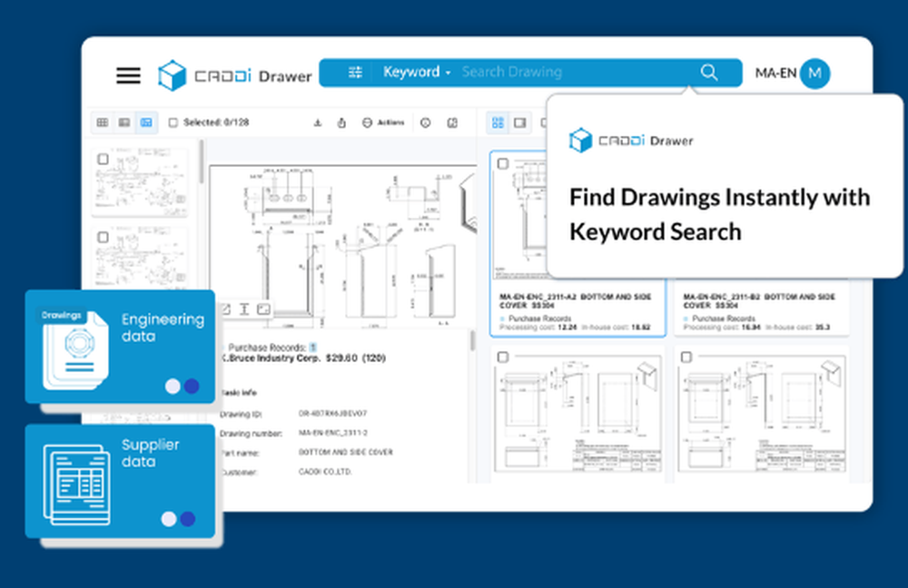
Task: Click in-house cost 35.3 on B2 card
Action: (823, 328)
